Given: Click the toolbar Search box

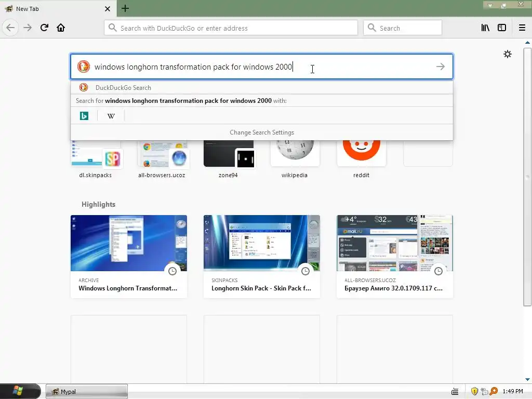Looking at the screenshot, I should (403, 28).
